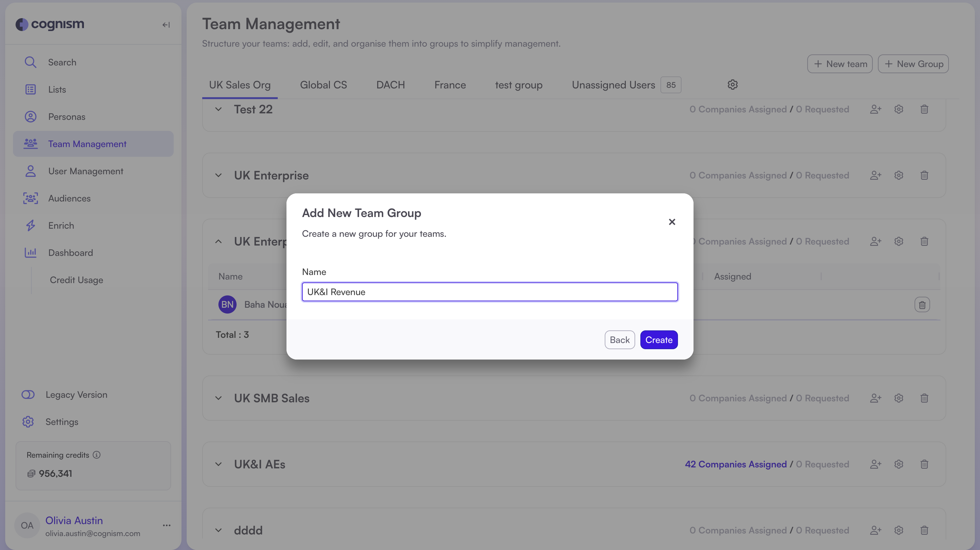Select the Lists icon in sidebar
The height and width of the screenshot is (550, 980).
coord(30,89)
